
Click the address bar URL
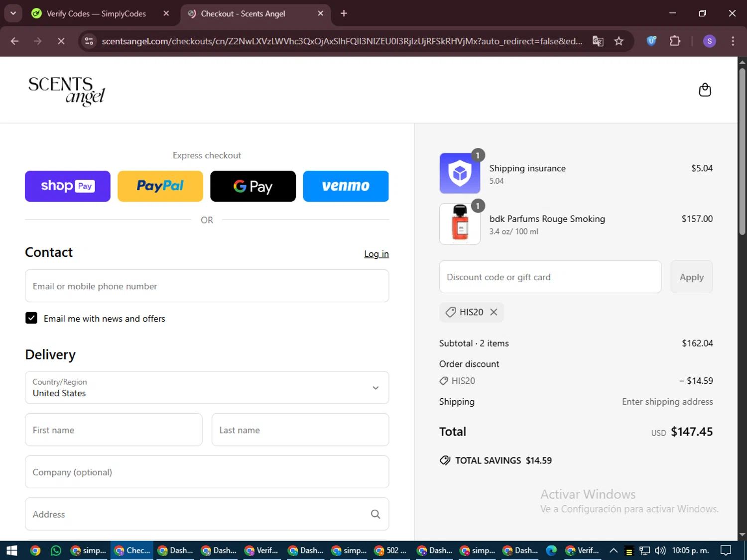(342, 41)
